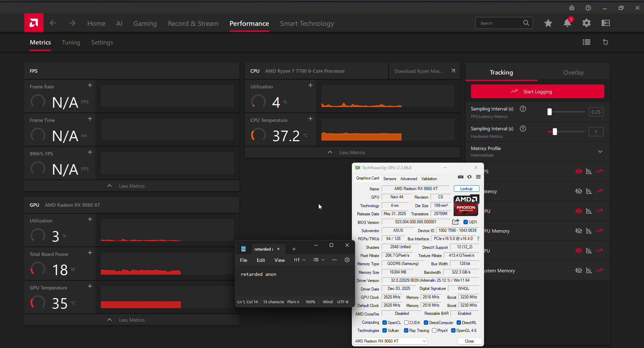Click Bus Interface help question mark
This screenshot has height=348, width=644.
click(x=478, y=239)
